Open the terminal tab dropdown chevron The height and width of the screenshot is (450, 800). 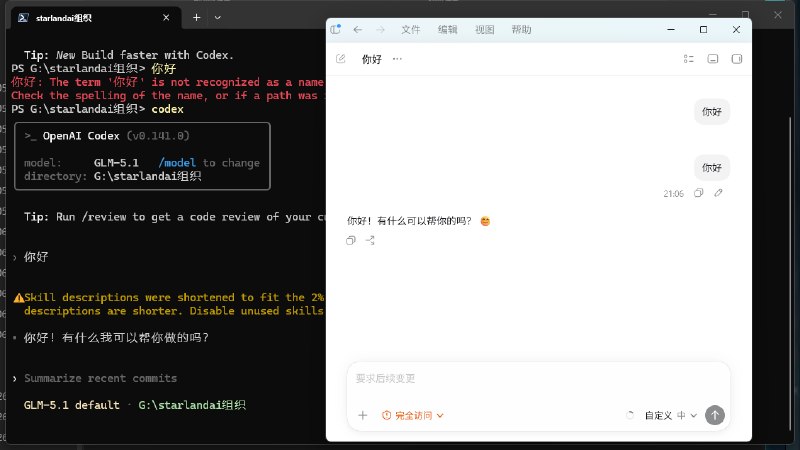218,17
